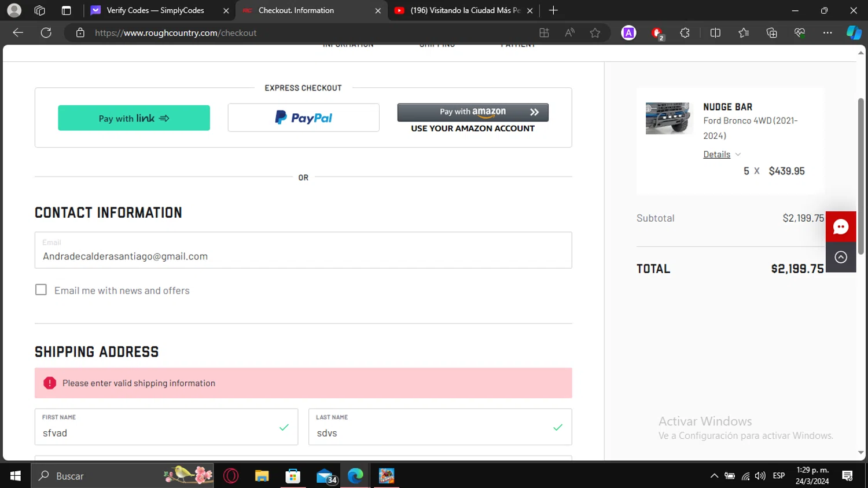Pay with Link button
The image size is (868, 488).
click(134, 118)
